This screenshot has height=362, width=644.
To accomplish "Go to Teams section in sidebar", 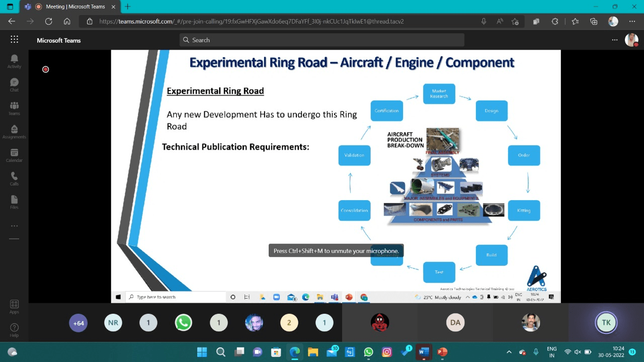I will (x=14, y=108).
